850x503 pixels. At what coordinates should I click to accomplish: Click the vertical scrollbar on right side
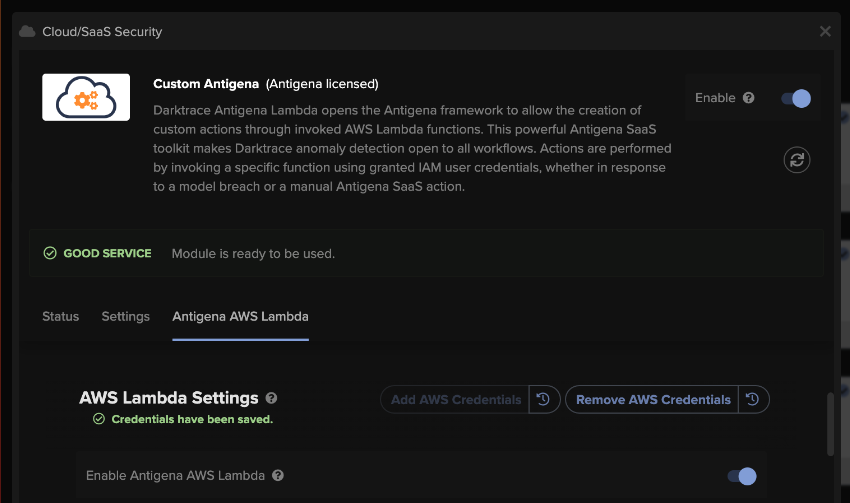[830, 424]
